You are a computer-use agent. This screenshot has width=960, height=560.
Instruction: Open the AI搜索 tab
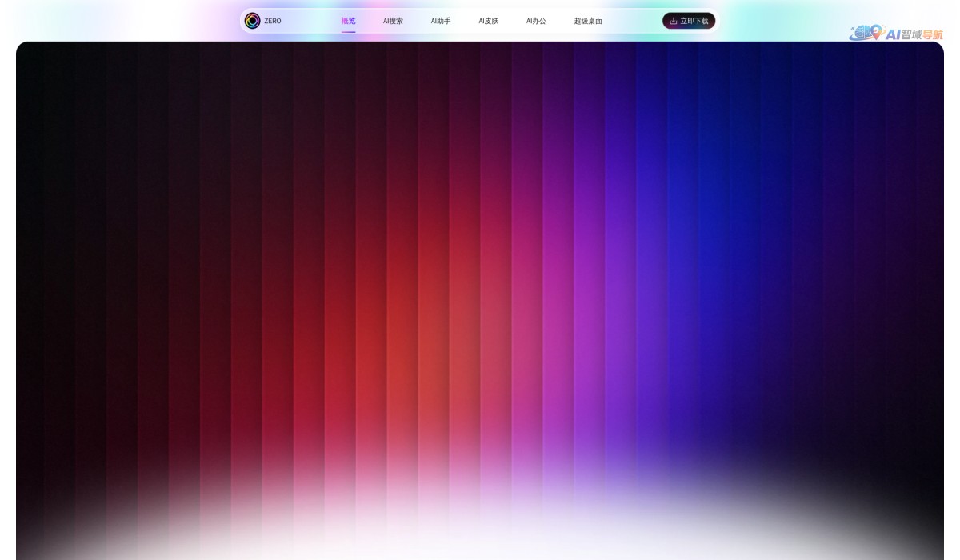click(393, 21)
